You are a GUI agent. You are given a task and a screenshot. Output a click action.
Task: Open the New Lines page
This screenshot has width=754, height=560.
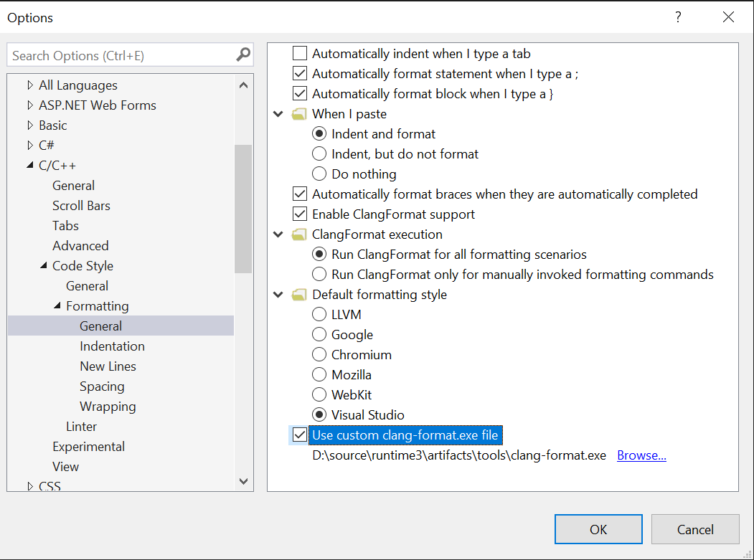(x=108, y=366)
